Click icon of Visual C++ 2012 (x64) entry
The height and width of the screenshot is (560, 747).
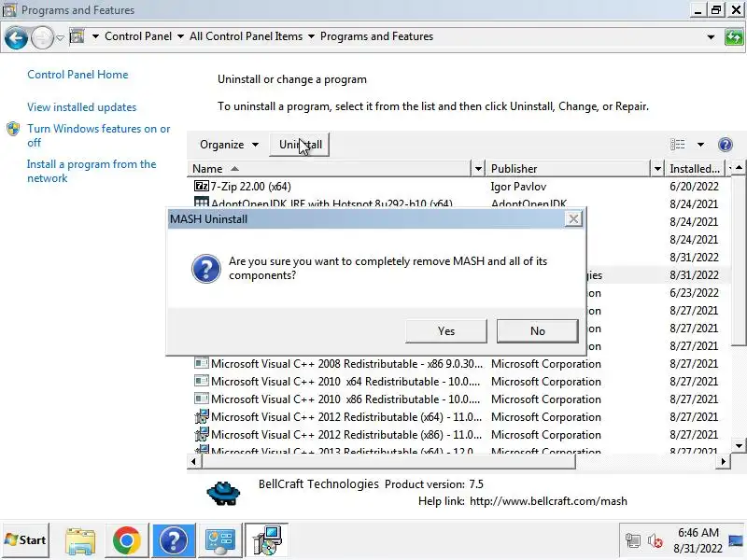point(202,416)
